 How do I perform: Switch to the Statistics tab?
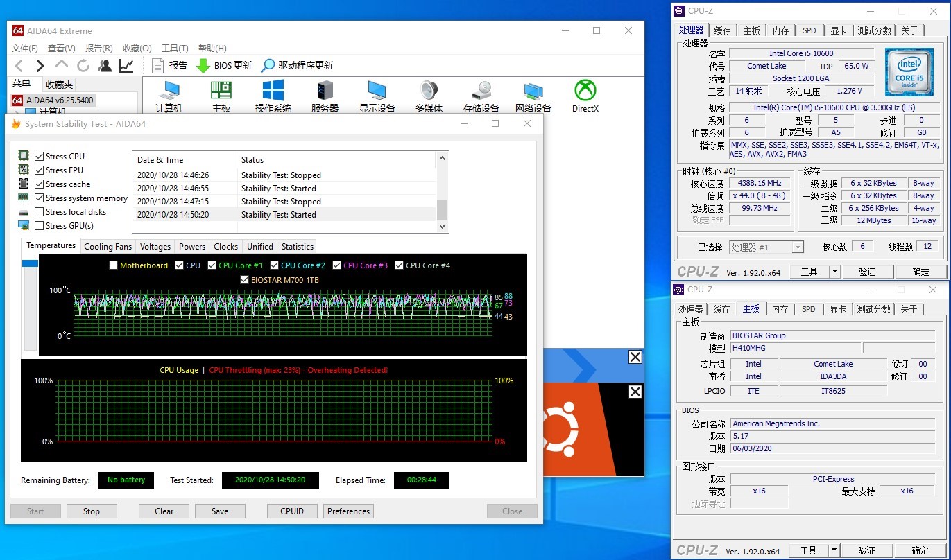[298, 247]
